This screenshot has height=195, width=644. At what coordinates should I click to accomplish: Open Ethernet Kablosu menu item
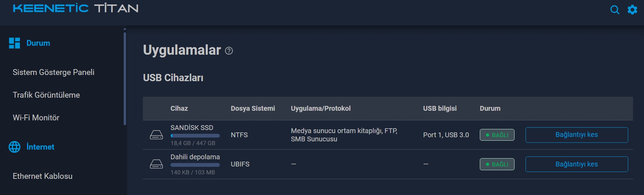point(43,176)
